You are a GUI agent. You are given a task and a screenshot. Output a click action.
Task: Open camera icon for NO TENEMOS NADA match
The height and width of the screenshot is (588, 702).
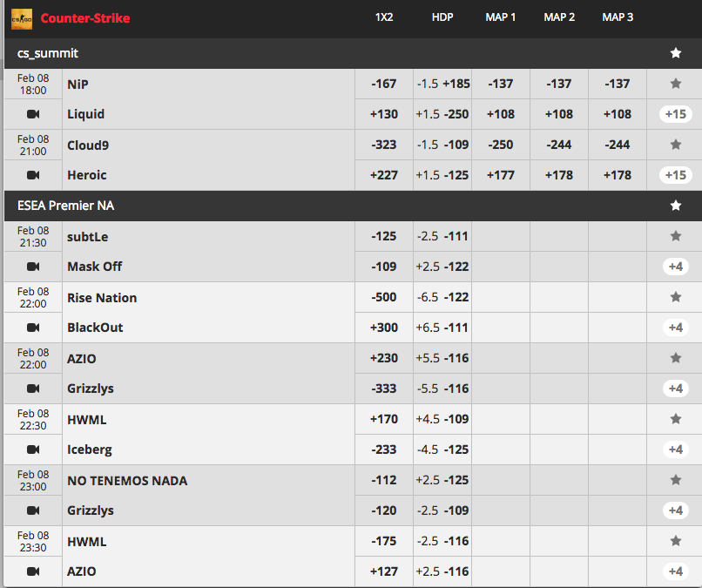pyautogui.click(x=33, y=510)
